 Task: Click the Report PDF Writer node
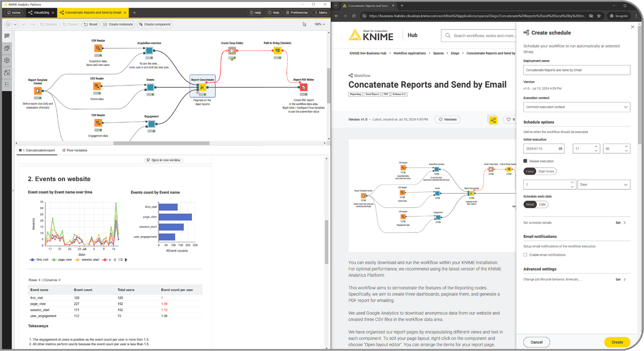coord(303,87)
